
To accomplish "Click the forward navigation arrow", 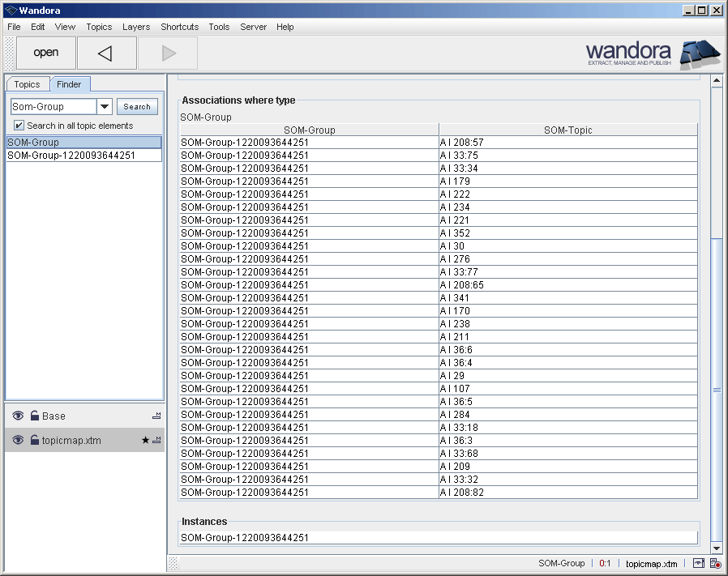I will click(168, 53).
